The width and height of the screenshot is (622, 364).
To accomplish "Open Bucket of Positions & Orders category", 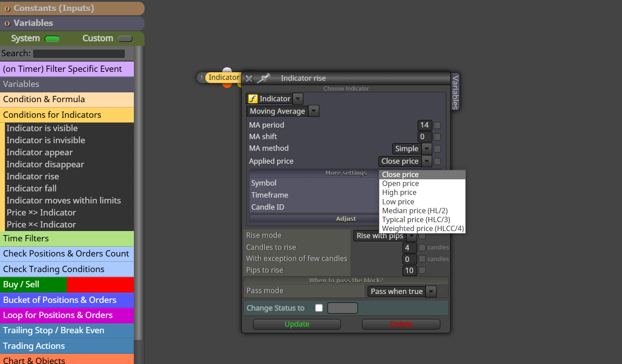I will [67, 300].
